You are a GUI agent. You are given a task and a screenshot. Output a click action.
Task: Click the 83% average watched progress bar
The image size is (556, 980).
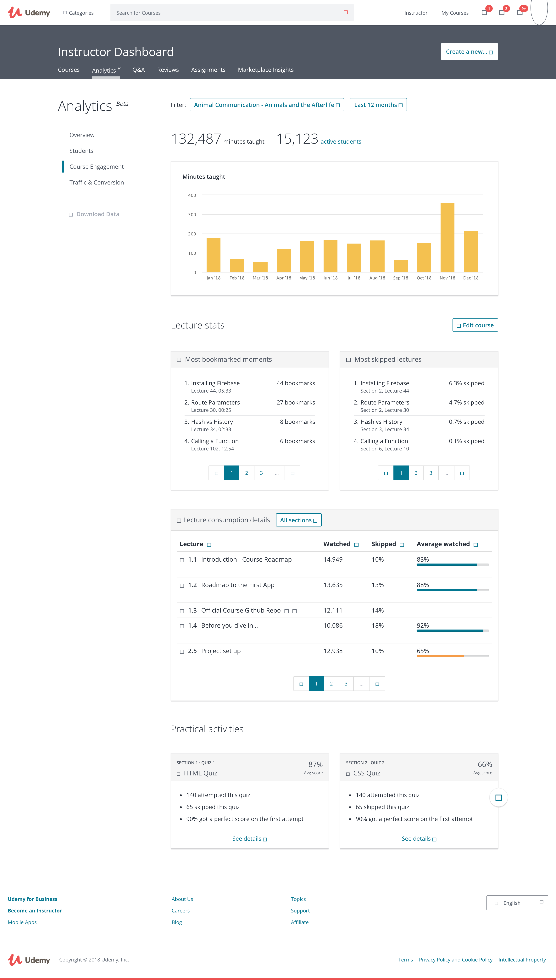tap(453, 564)
